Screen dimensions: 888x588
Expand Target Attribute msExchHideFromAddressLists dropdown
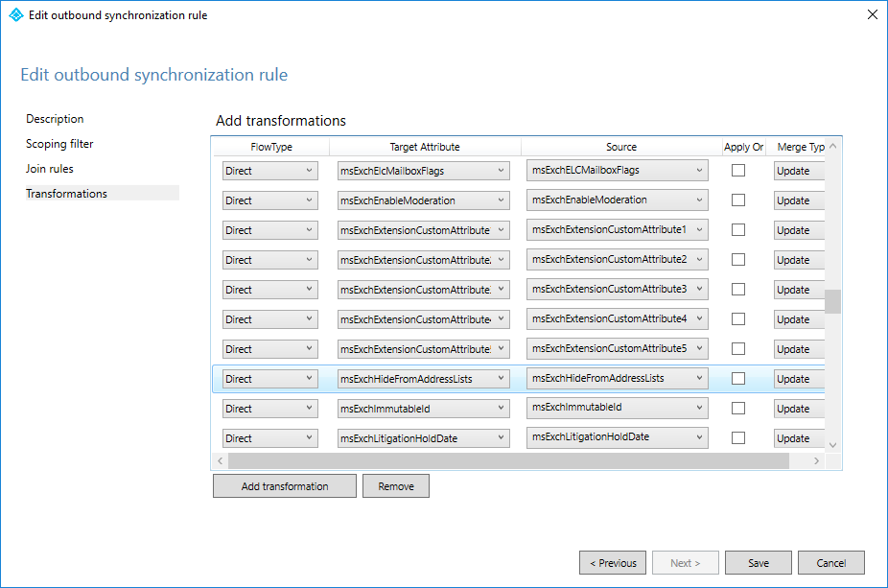424,379
